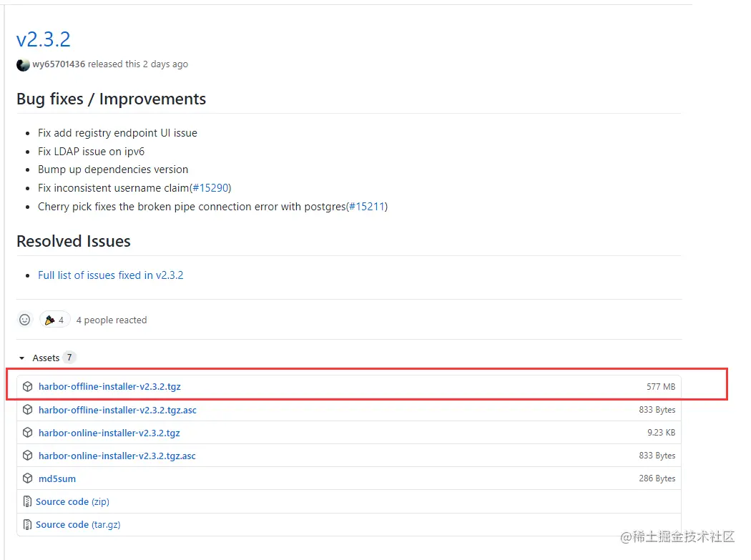Click package icon beside harbor-online-installer-v2.3.2.tgz
The width and height of the screenshot is (751, 560).
[x=28, y=433]
